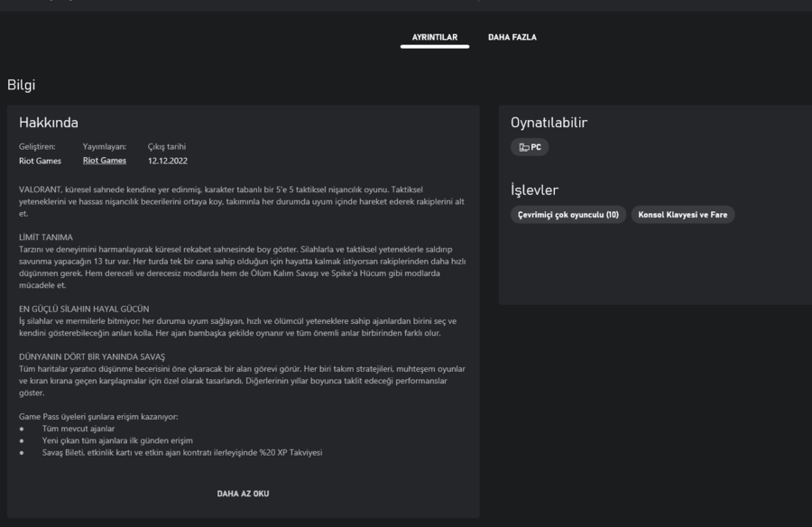
Task: Click the release date 12.12.2022
Action: [168, 161]
